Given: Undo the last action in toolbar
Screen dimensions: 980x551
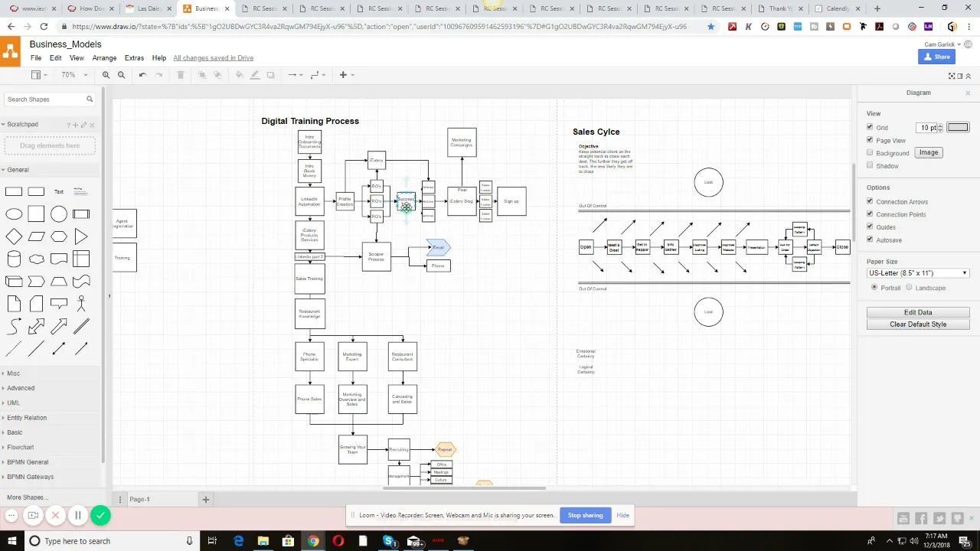Looking at the screenshot, I should click(142, 75).
